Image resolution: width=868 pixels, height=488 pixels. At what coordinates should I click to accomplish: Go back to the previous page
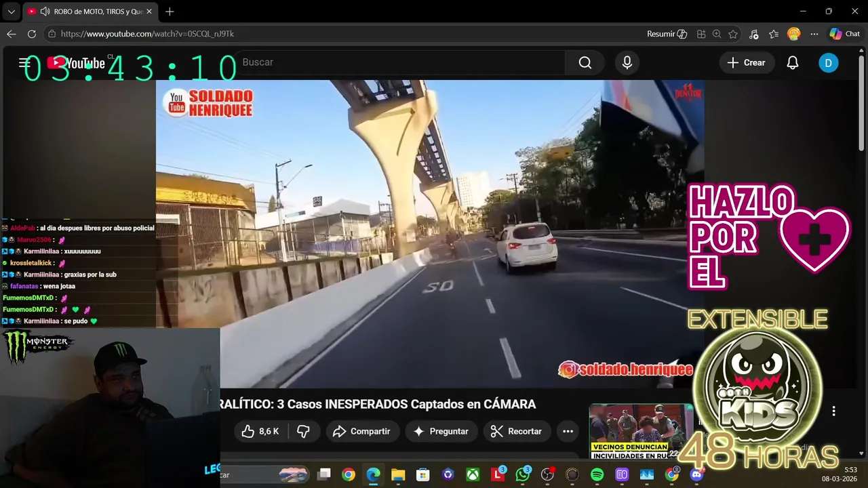tap(12, 34)
